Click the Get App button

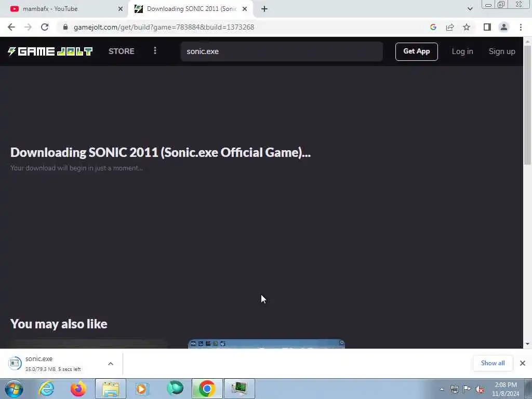(416, 51)
